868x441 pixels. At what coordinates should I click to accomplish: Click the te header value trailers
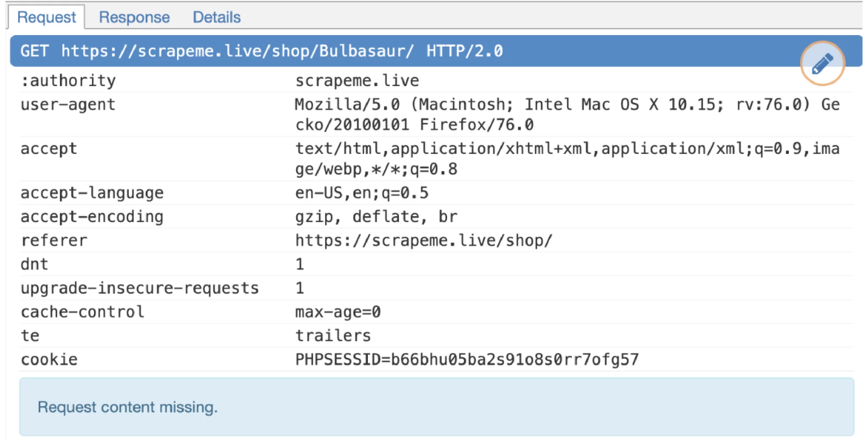coord(333,336)
